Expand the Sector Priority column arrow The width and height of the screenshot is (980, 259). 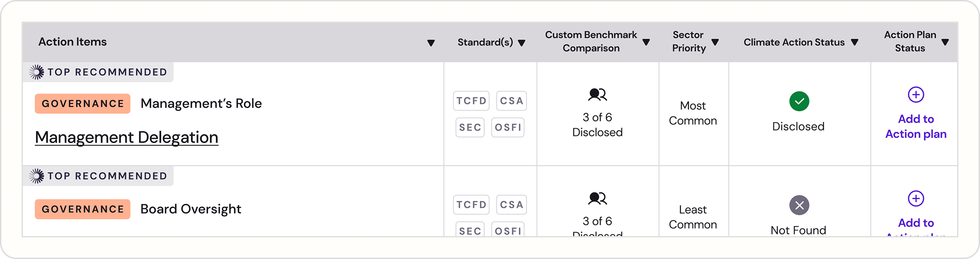715,42
